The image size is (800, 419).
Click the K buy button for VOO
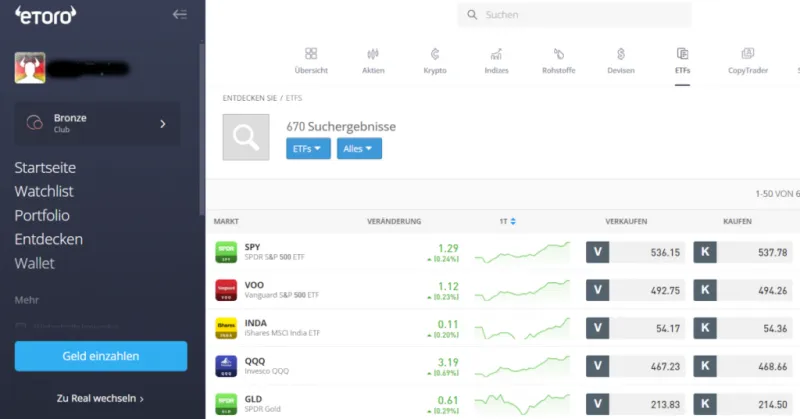click(705, 290)
